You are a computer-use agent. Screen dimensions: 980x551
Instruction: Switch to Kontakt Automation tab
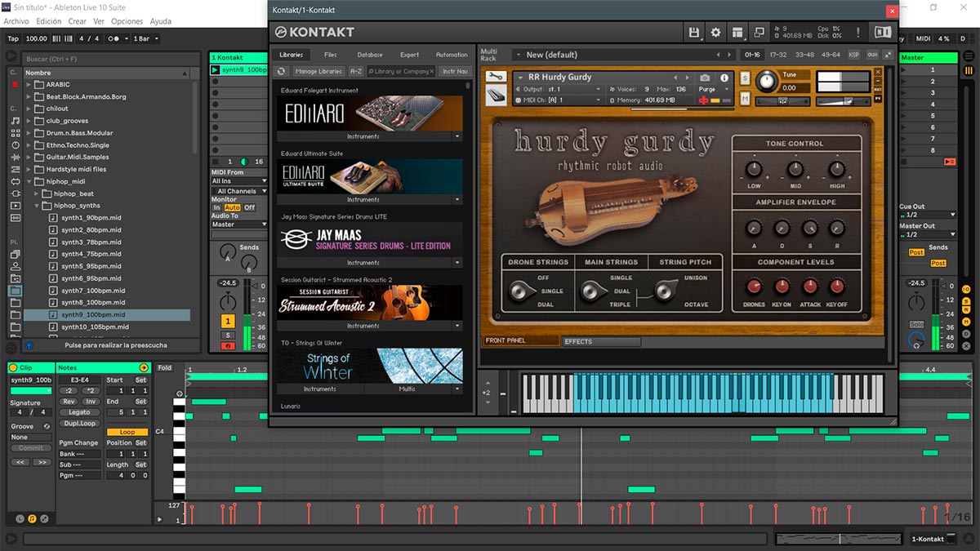coord(452,55)
